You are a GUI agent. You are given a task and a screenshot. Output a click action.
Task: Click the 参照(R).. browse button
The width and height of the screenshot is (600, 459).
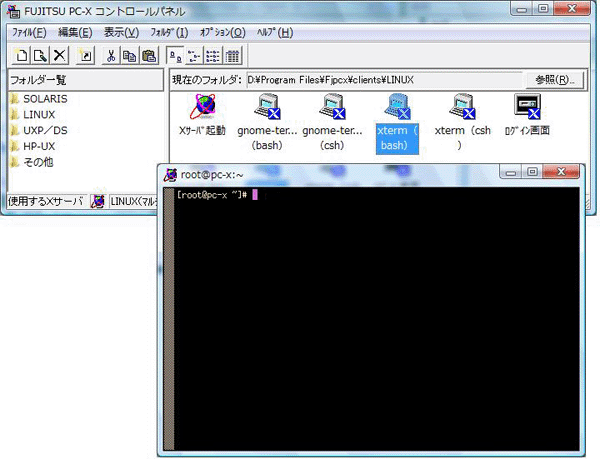(555, 80)
